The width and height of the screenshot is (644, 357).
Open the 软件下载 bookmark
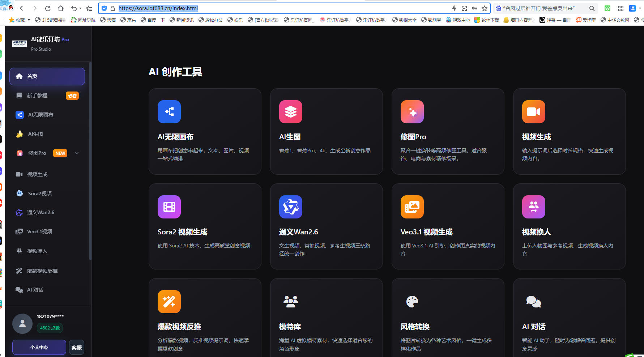coord(487,20)
